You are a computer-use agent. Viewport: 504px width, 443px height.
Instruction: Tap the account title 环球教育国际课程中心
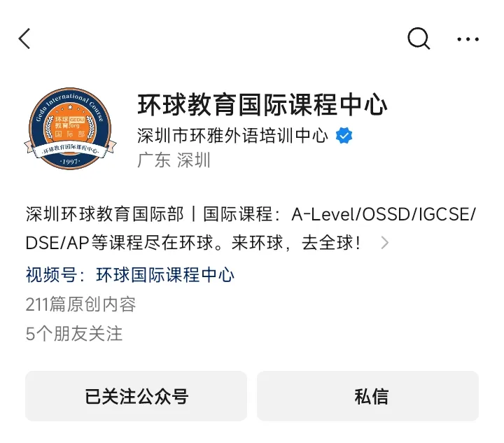pos(262,104)
